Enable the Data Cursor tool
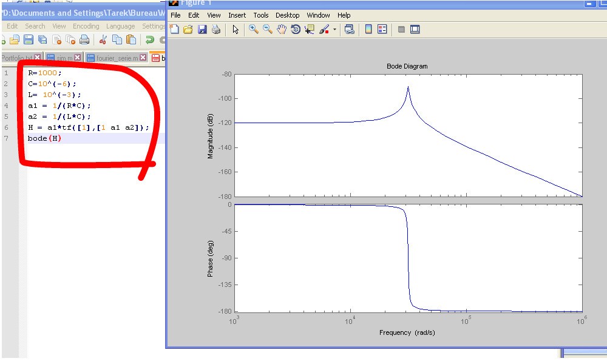The width and height of the screenshot is (607, 364). tap(310, 29)
